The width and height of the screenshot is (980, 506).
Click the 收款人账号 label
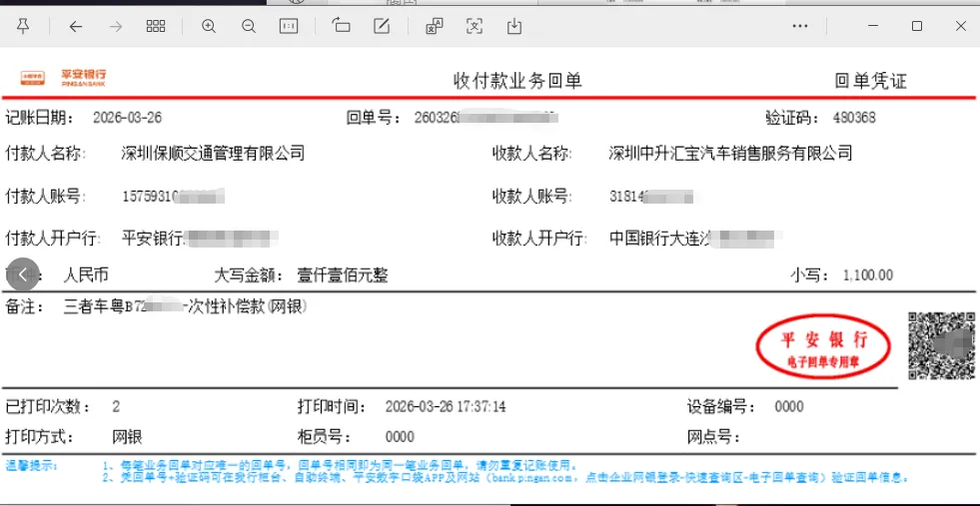tap(531, 197)
